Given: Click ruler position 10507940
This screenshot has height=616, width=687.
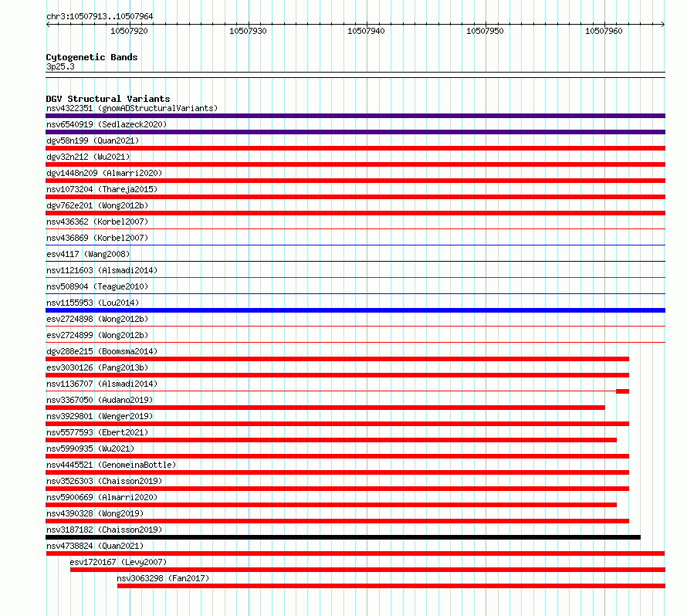Looking at the screenshot, I should [x=367, y=31].
